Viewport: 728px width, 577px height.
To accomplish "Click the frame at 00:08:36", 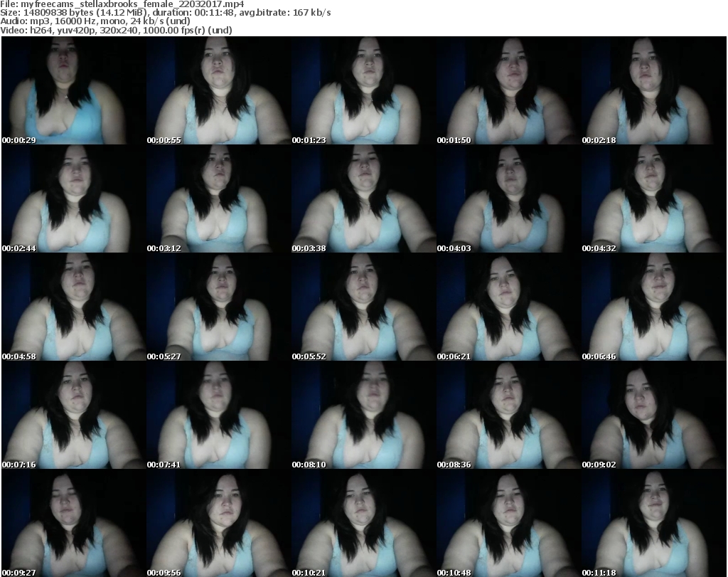I will tap(508, 415).
